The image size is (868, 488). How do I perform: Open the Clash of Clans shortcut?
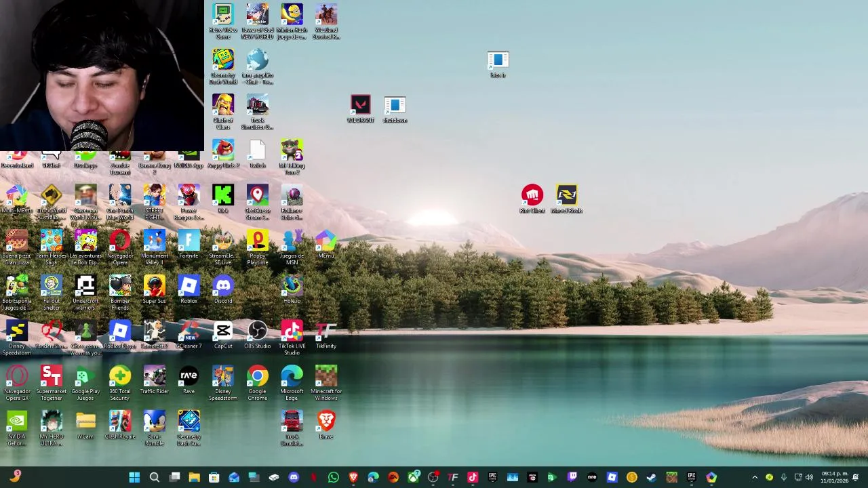(223, 112)
